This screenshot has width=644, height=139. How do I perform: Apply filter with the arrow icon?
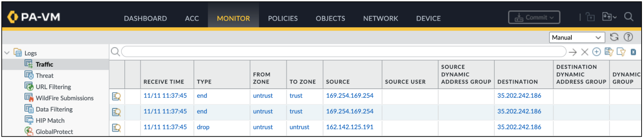(x=573, y=52)
